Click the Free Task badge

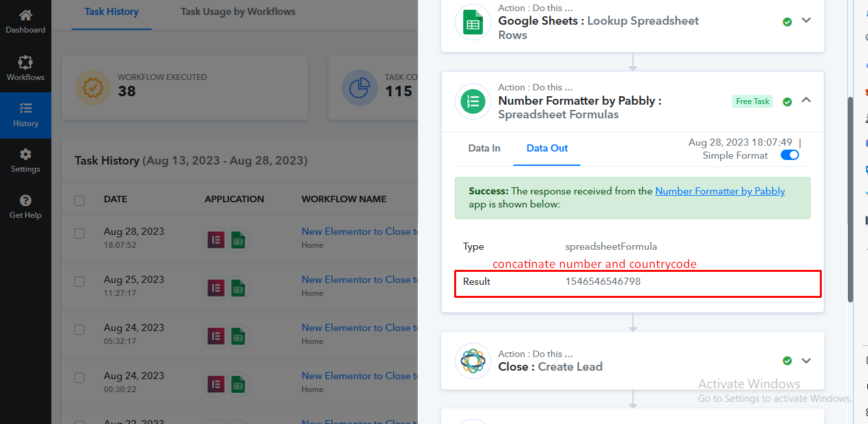coord(752,101)
